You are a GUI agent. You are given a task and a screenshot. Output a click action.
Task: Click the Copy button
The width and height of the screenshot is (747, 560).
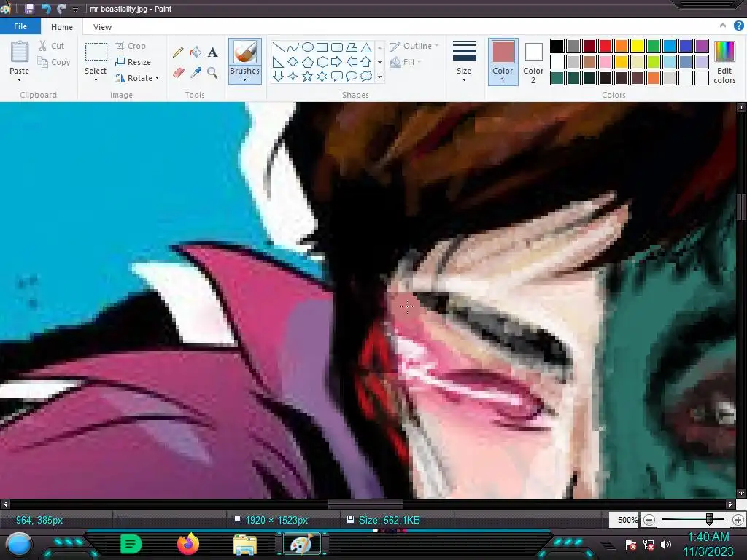pyautogui.click(x=54, y=62)
